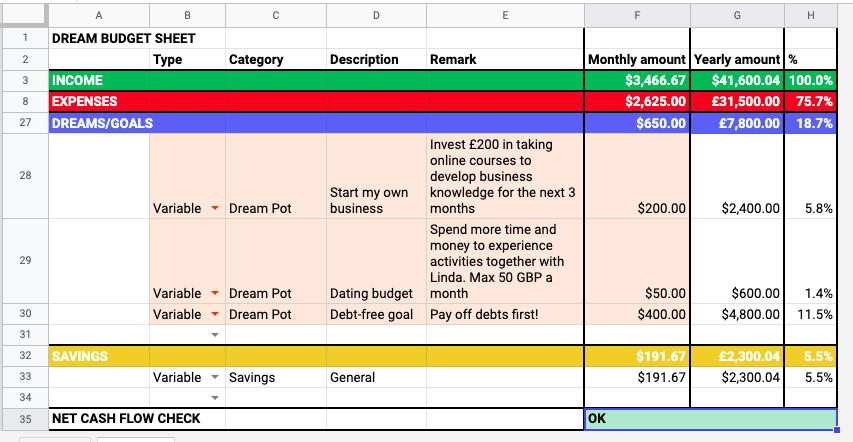
Task: Select row 3 header
Action: coord(24,80)
